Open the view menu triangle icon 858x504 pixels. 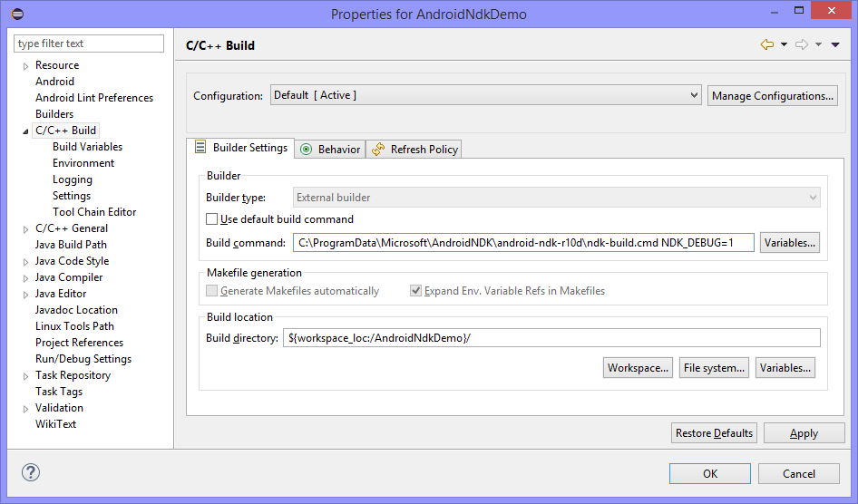(x=834, y=45)
